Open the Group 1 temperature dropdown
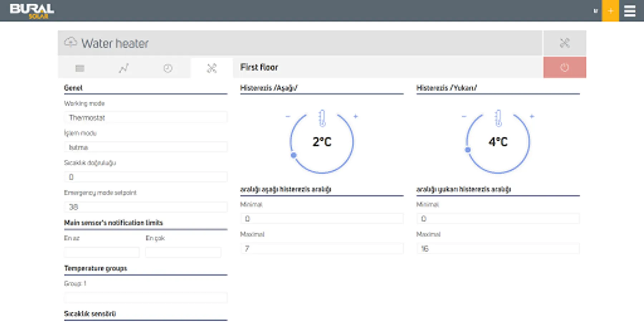 click(146, 298)
